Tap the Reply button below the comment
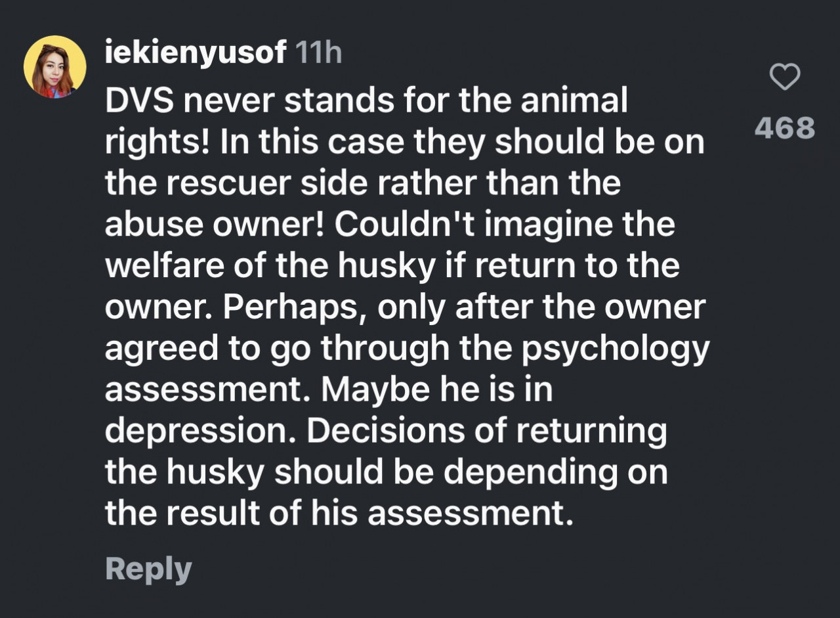Viewport: 840px width, 618px height. click(x=148, y=569)
